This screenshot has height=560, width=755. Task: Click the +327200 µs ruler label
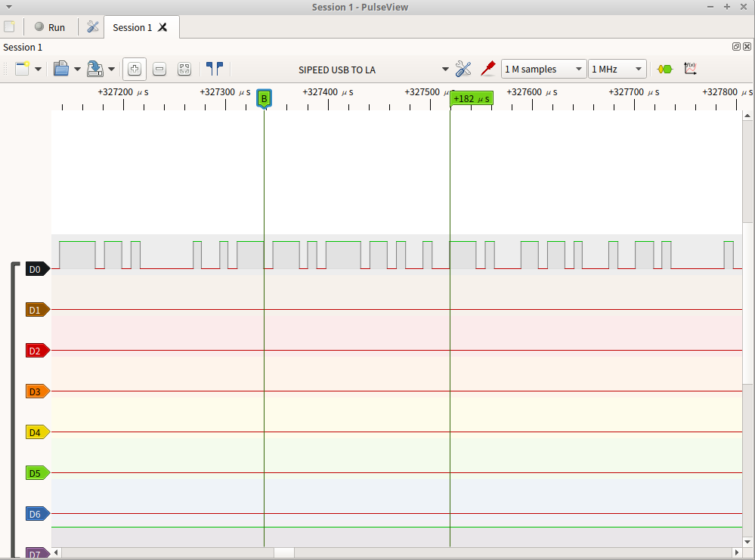coord(122,92)
